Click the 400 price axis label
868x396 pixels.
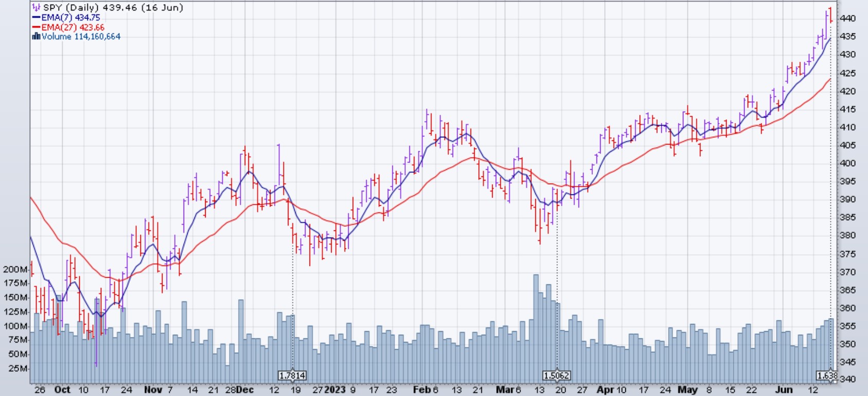click(847, 164)
